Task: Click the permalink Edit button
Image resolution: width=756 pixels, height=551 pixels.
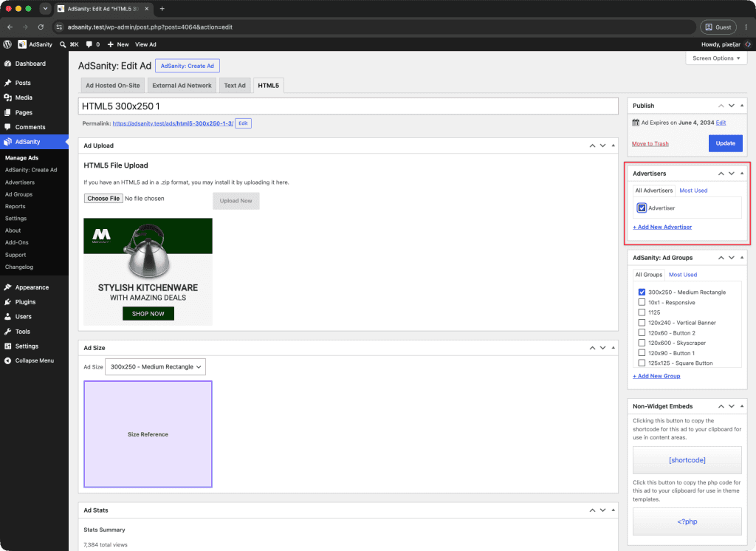Action: [x=243, y=123]
